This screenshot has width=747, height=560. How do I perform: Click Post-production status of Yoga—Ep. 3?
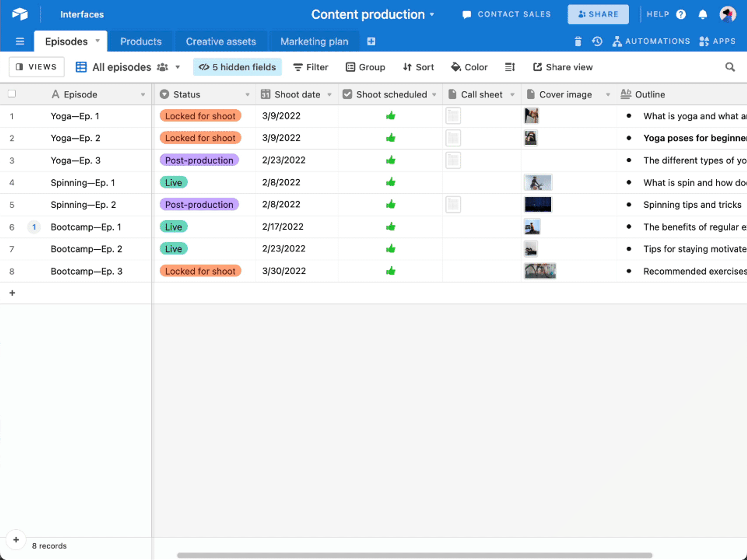(199, 160)
